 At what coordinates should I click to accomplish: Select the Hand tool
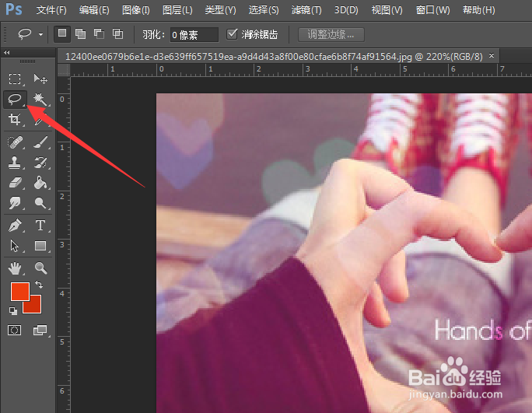pos(15,268)
